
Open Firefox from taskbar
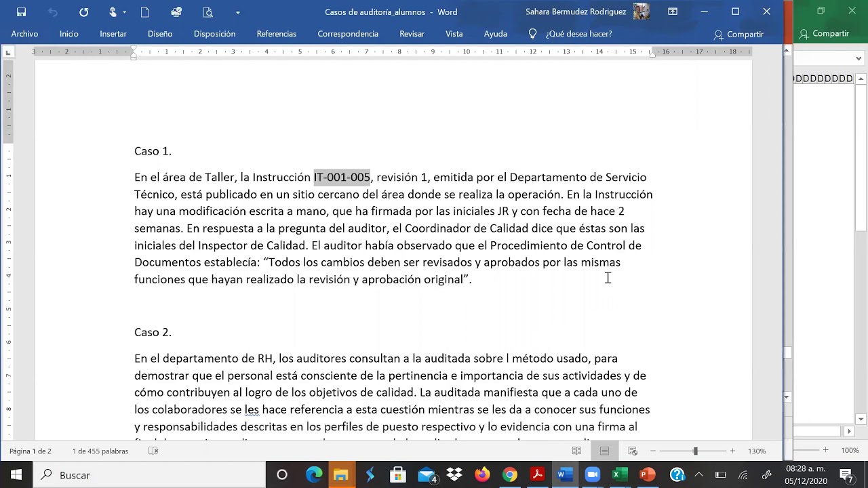tap(482, 475)
